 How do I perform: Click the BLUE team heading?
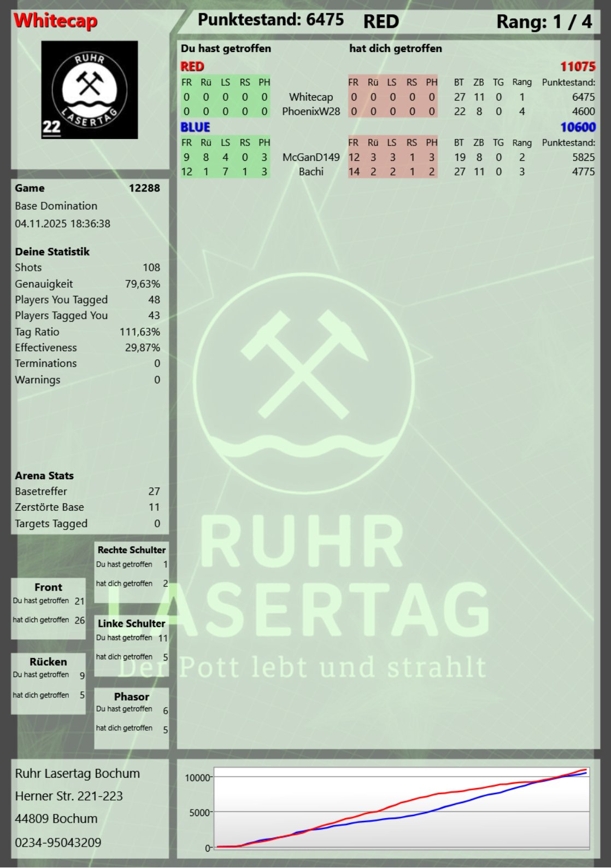pos(195,127)
